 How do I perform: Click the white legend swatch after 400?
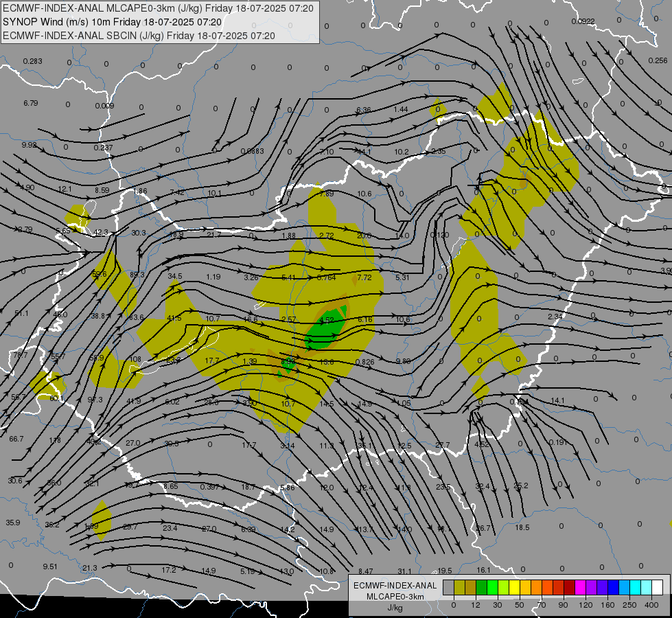coord(658,587)
